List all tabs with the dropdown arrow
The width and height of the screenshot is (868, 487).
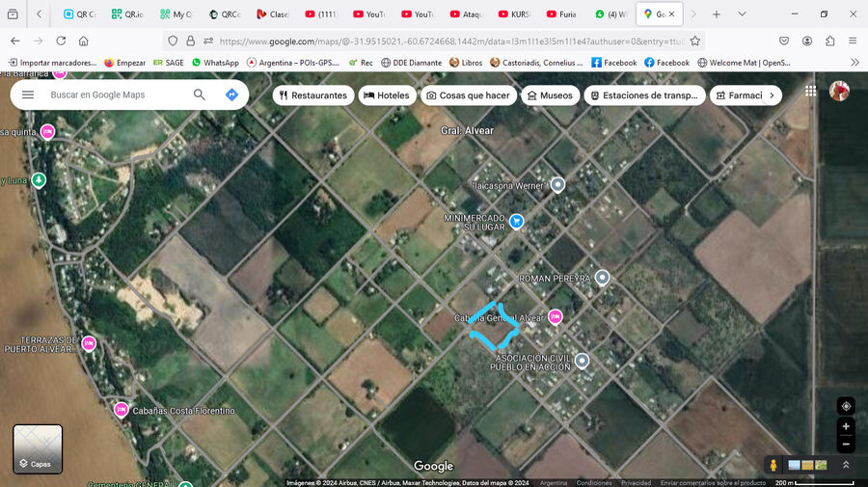tap(742, 14)
